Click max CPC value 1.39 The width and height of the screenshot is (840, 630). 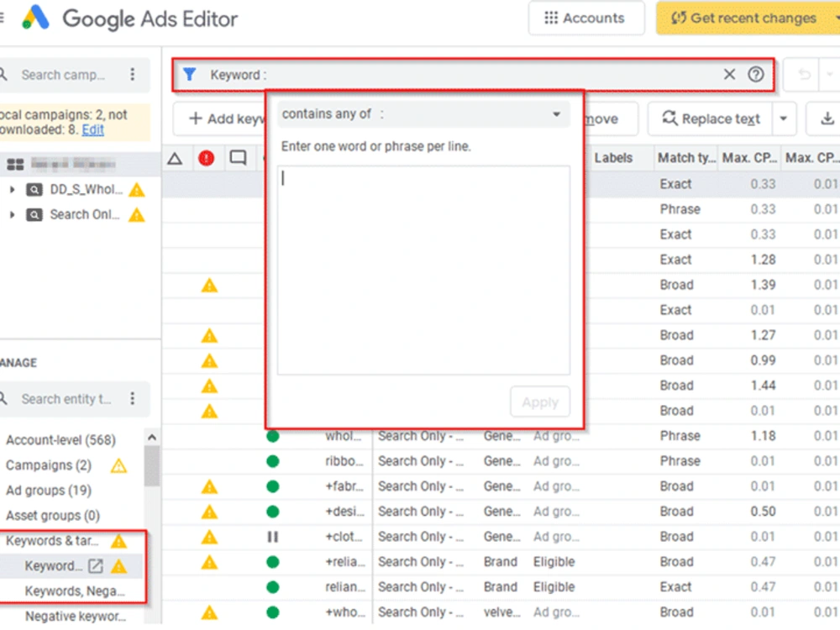(763, 285)
